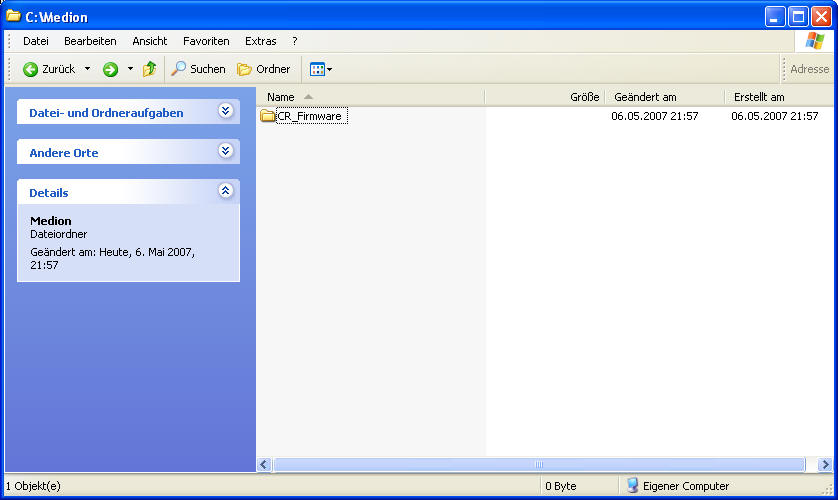Select the CR_Firmware folder name
The image size is (838, 500).
[312, 116]
